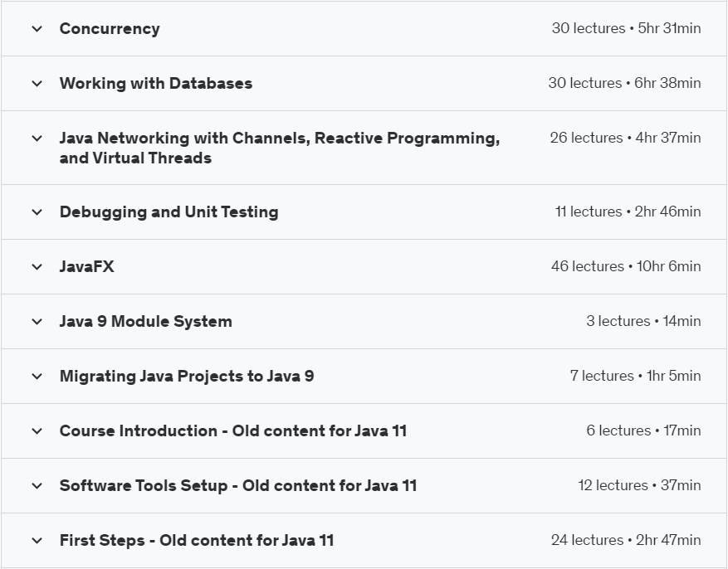Toggle the JavaFX section chevron
Screen dimensions: 728x569
click(x=37, y=267)
